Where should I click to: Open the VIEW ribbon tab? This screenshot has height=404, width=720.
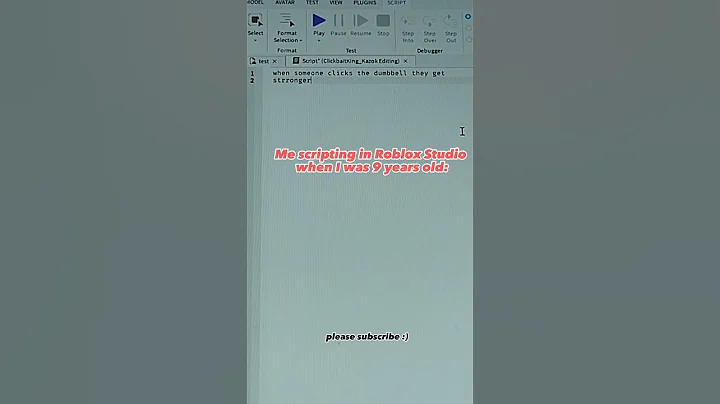coord(336,3)
